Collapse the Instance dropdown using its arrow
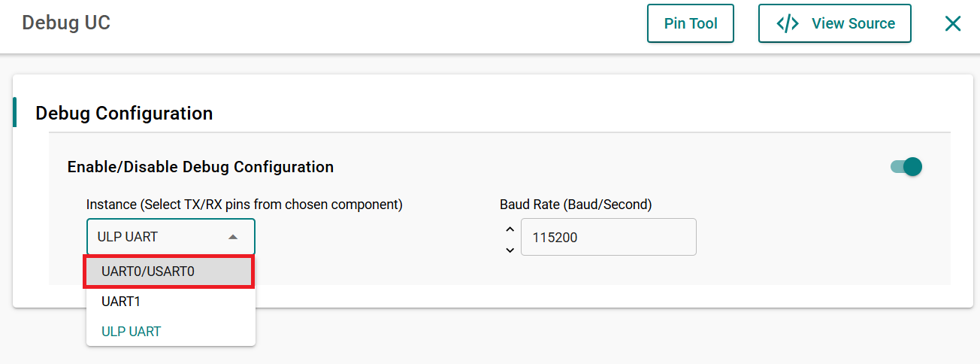The image size is (980, 364). click(233, 237)
